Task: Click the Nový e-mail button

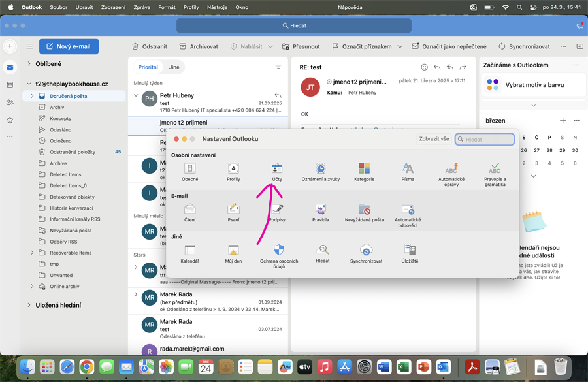Action: click(x=69, y=46)
